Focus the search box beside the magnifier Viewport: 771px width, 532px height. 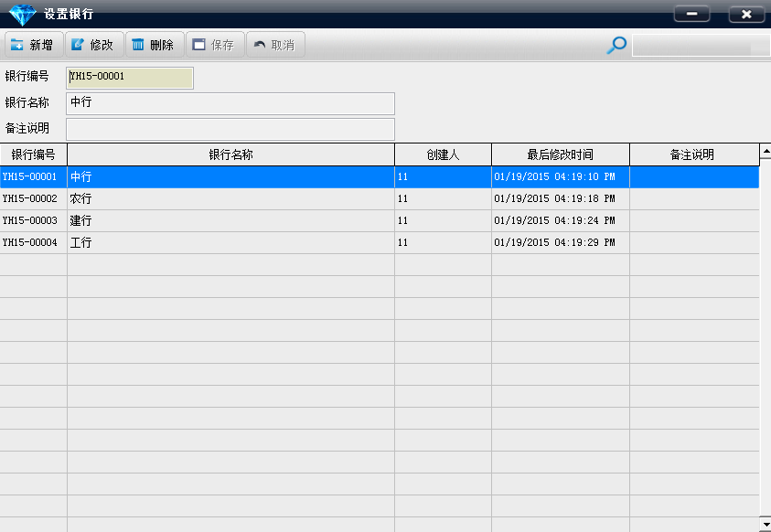[701, 46]
